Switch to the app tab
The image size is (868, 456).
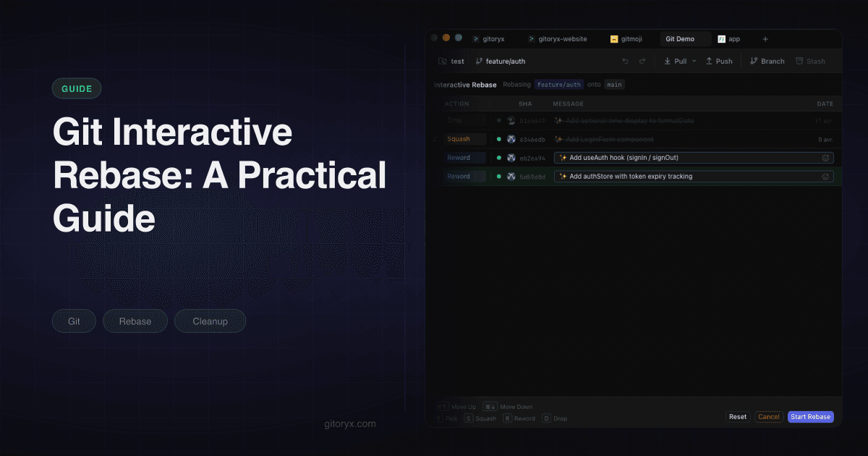pos(730,39)
